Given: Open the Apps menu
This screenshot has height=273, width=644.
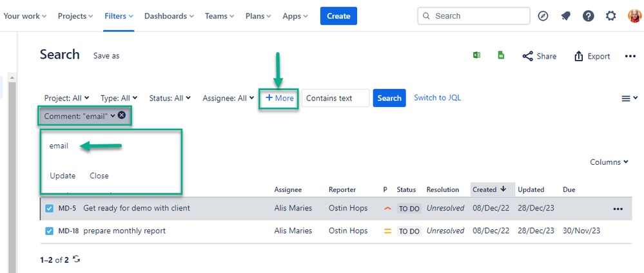Looking at the screenshot, I should (295, 16).
